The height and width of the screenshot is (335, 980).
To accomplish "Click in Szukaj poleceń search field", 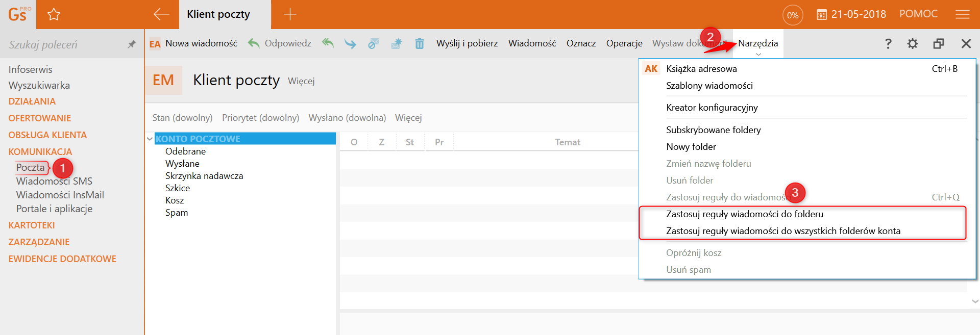I will click(x=64, y=44).
